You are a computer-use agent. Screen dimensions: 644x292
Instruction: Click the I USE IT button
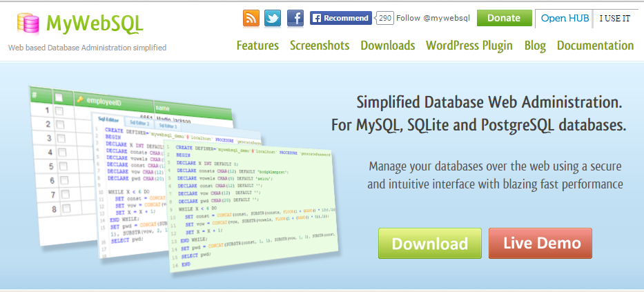(x=614, y=19)
